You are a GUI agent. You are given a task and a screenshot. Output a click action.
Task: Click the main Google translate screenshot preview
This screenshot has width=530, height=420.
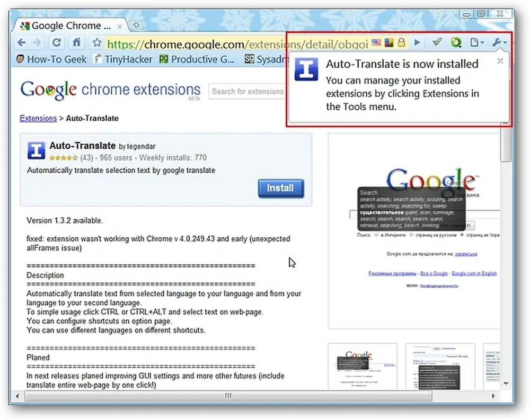[x=414, y=231]
